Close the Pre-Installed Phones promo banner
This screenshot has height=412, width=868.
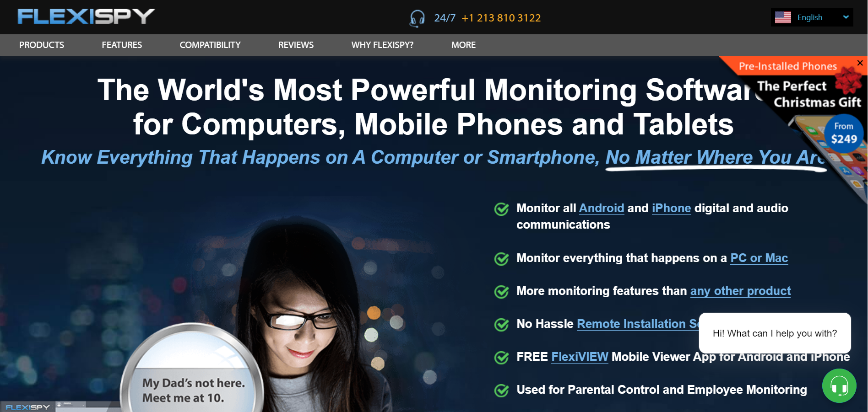click(x=860, y=63)
